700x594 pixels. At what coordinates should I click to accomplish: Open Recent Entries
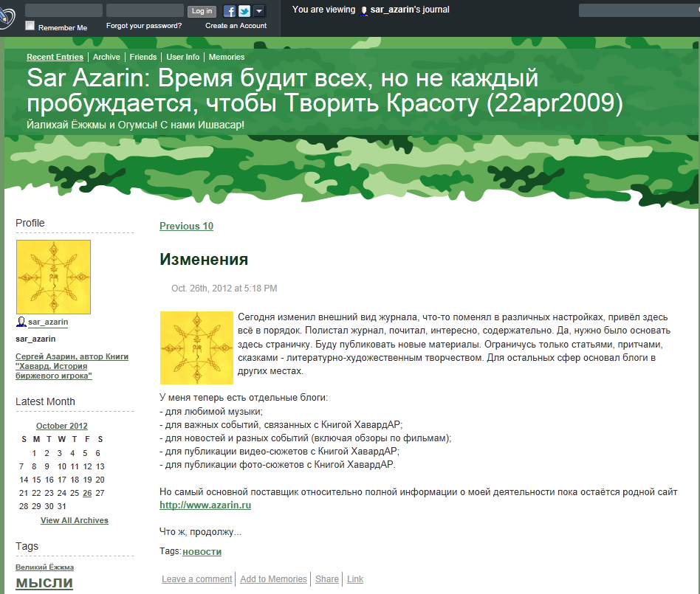(55, 57)
